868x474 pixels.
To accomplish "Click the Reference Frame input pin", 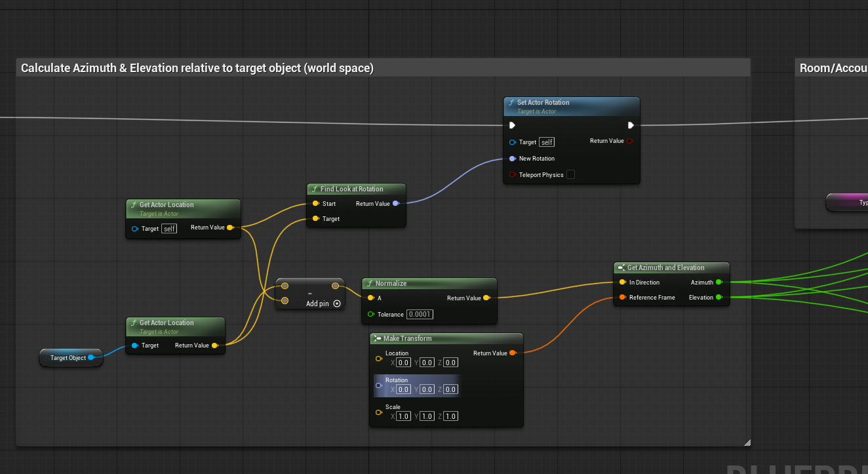I will 622,297.
